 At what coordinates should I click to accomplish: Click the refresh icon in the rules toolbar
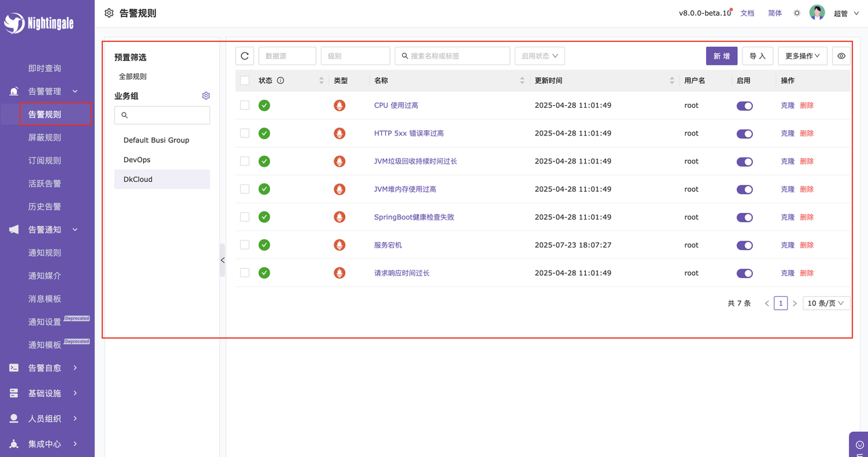[245, 56]
